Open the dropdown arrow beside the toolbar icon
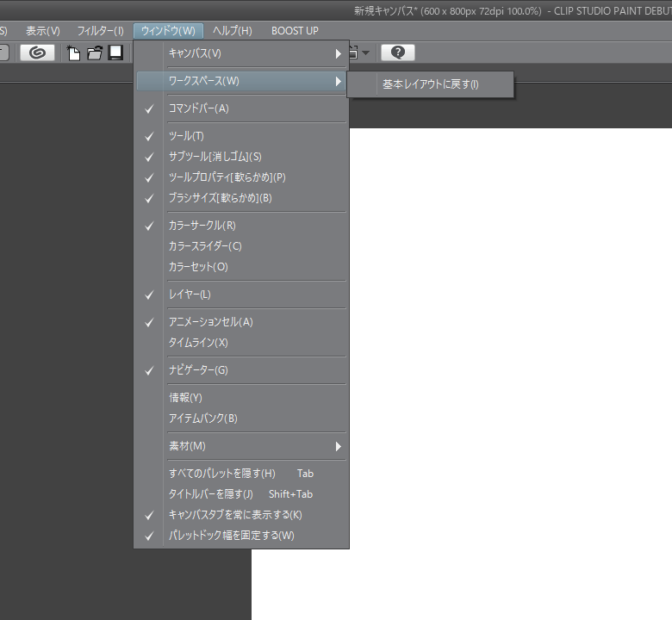672x620 pixels. 365,53
